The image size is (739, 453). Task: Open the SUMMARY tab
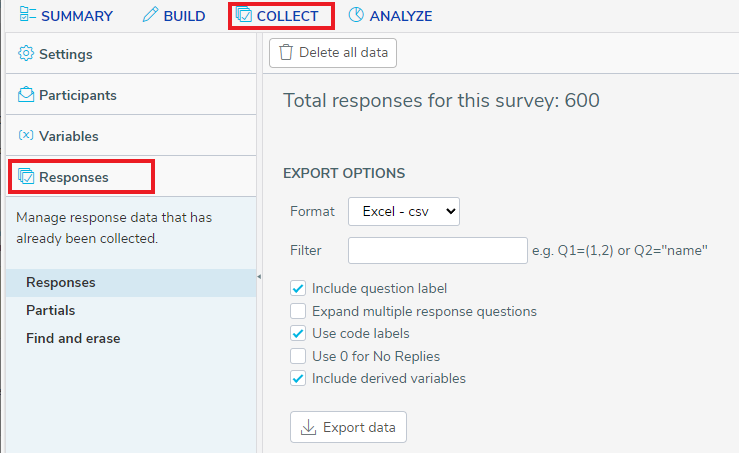tap(66, 16)
